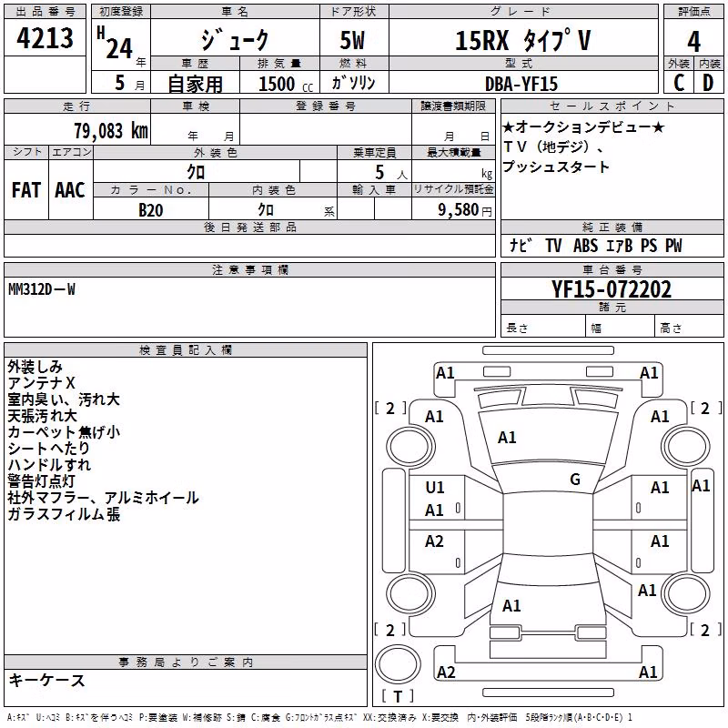This screenshot has height=728, width=728.
Task: Click the lot number 4213
Action: (45, 37)
